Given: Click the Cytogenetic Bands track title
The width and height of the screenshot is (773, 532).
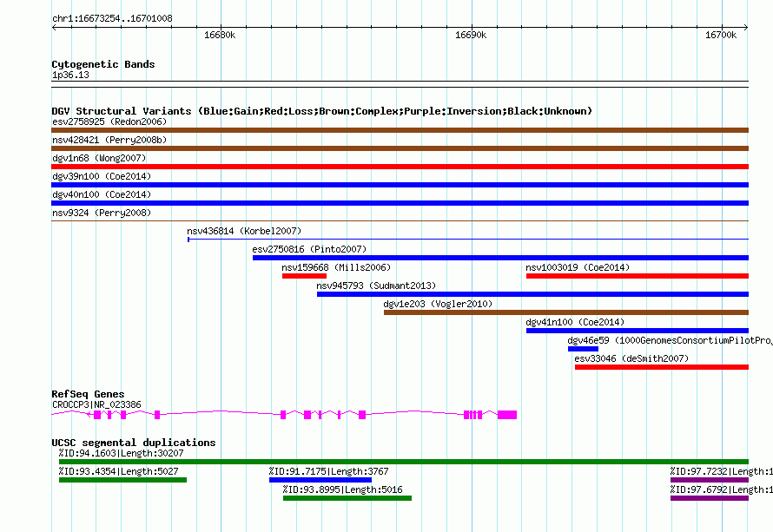Looking at the screenshot, I should click(103, 64).
